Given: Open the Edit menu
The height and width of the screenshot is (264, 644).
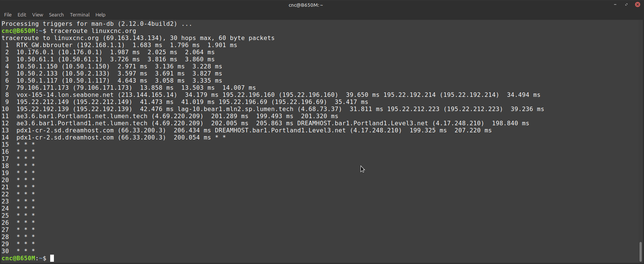Looking at the screenshot, I should click(x=22, y=15).
